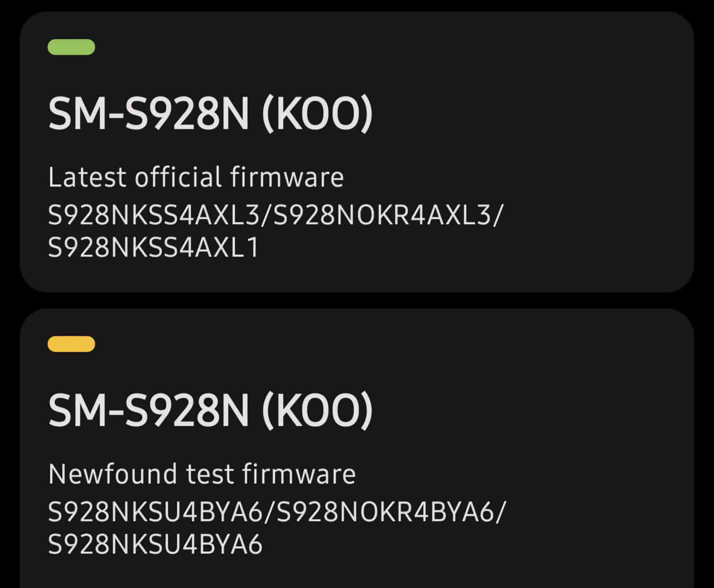Image resolution: width=714 pixels, height=588 pixels.
Task: Click the word 'Latest' in official card
Action: pyautogui.click(x=87, y=177)
